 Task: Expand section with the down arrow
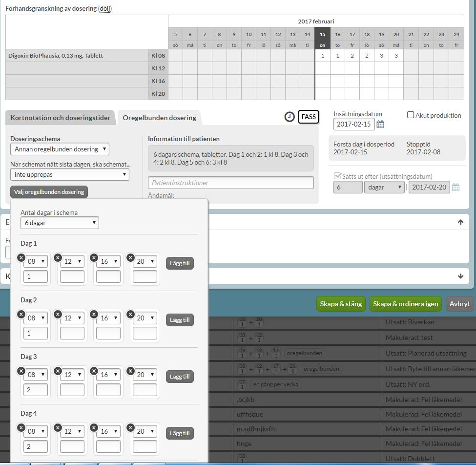tap(460, 276)
